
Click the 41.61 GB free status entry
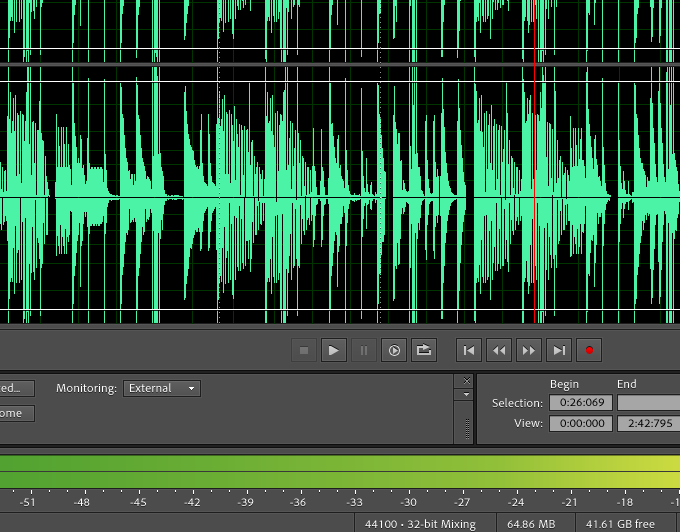(620, 524)
